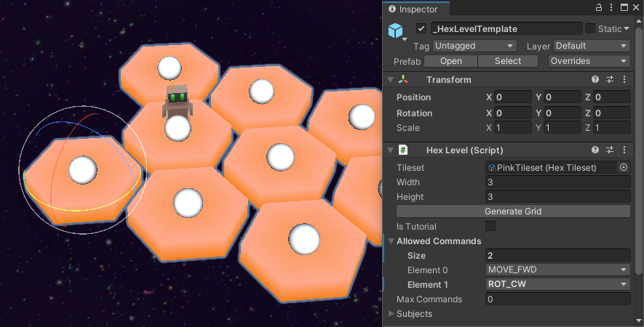Edit the _HexLevelTemplate name field
This screenshot has height=327, width=644.
coord(506,29)
